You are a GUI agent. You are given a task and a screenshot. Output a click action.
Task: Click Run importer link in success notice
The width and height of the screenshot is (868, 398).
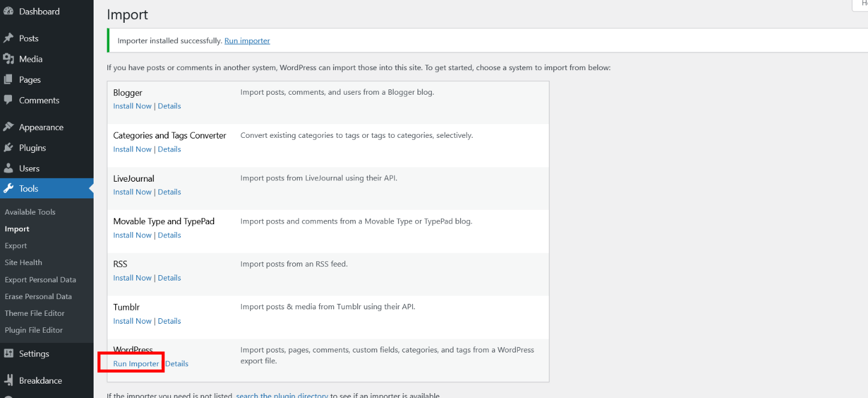click(x=247, y=41)
